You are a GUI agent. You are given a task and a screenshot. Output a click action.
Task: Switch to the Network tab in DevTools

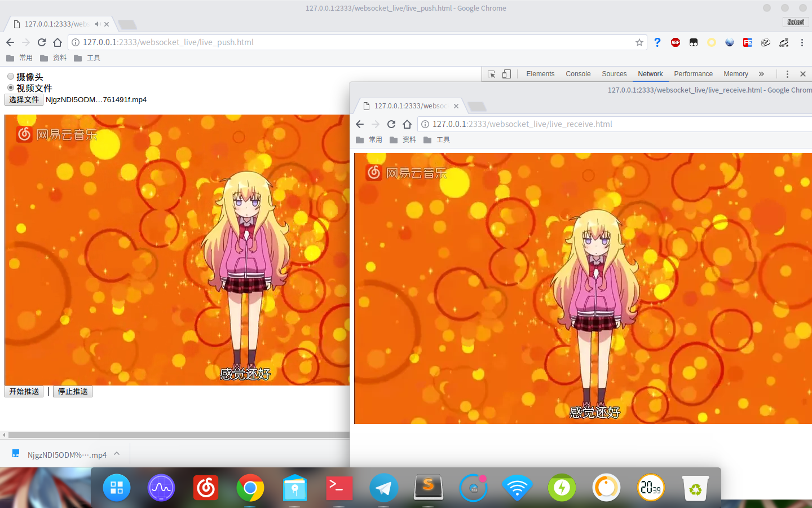(650, 74)
